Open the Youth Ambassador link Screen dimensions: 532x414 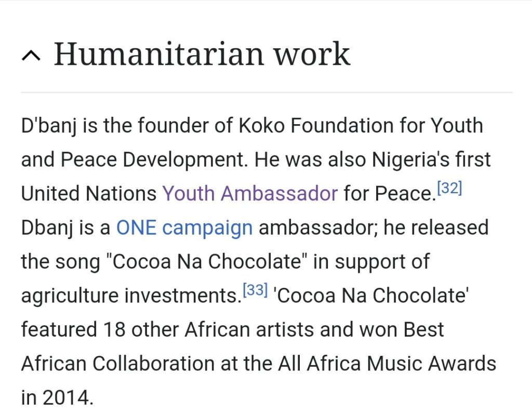(250, 193)
